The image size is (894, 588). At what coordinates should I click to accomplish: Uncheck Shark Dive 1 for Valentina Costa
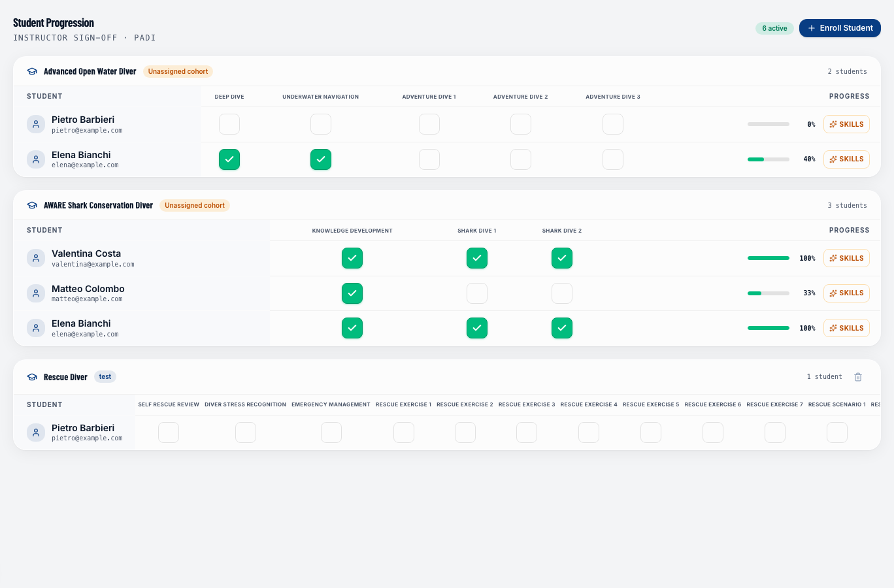point(477,258)
